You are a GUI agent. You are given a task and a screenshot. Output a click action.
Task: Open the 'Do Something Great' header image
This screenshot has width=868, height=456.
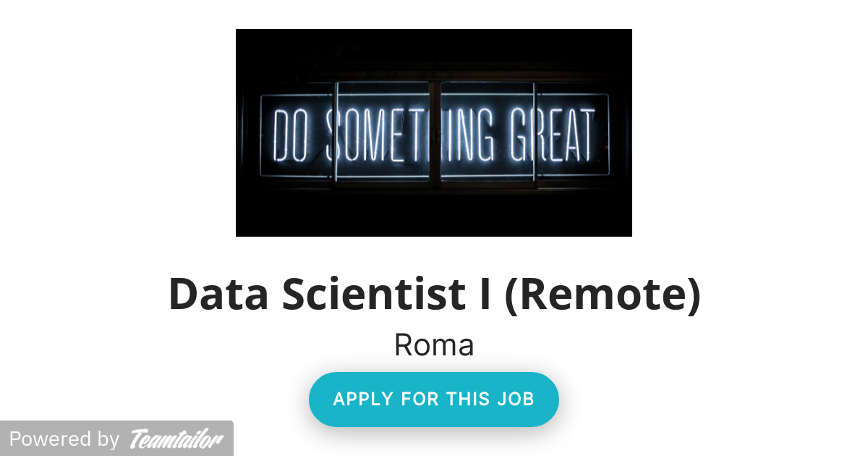434,132
